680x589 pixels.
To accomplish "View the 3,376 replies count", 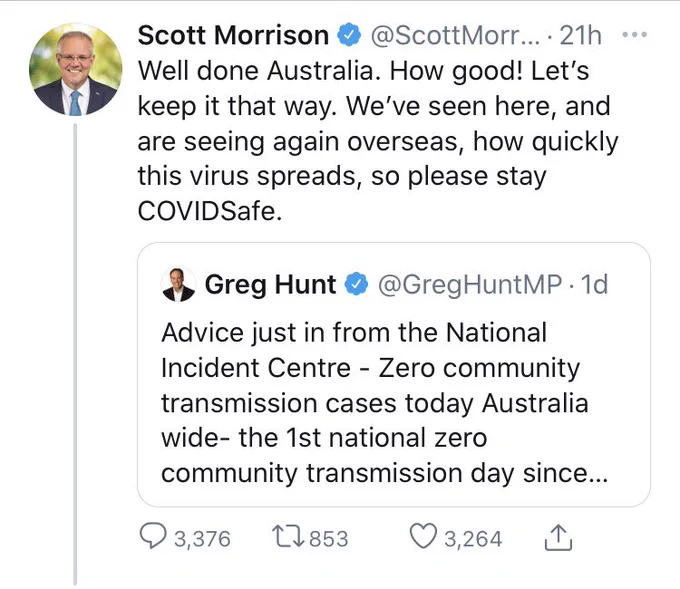I will click(202, 539).
